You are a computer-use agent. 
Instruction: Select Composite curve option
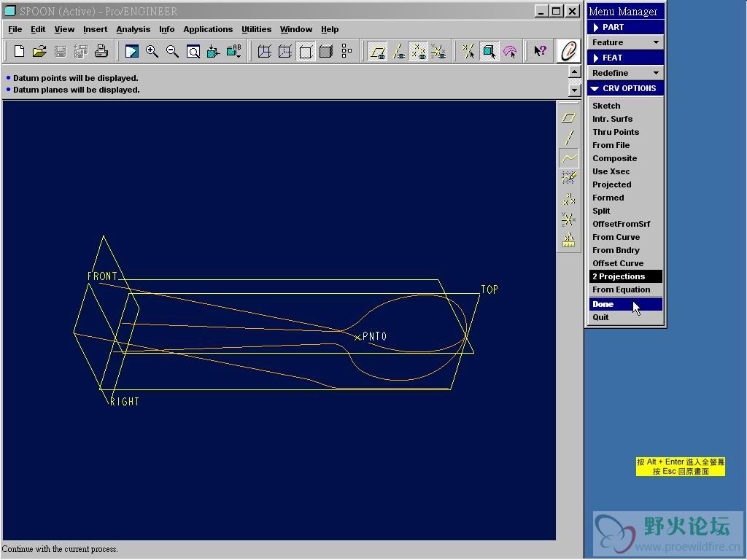[625, 158]
